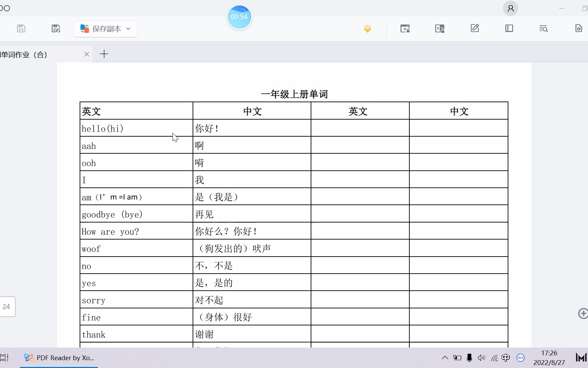Click the cell fine
Viewport: 588px width, 368px height.
pos(136,317)
